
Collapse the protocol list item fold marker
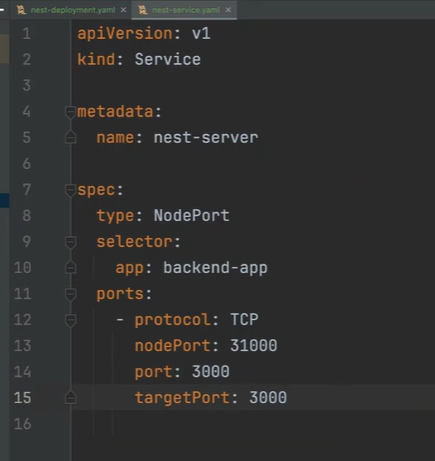pos(70,320)
